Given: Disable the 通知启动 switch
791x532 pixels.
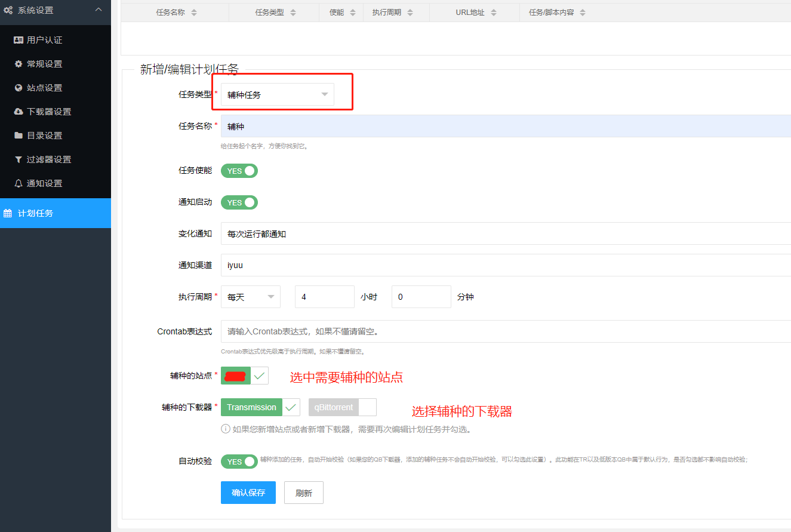Looking at the screenshot, I should pyautogui.click(x=239, y=202).
